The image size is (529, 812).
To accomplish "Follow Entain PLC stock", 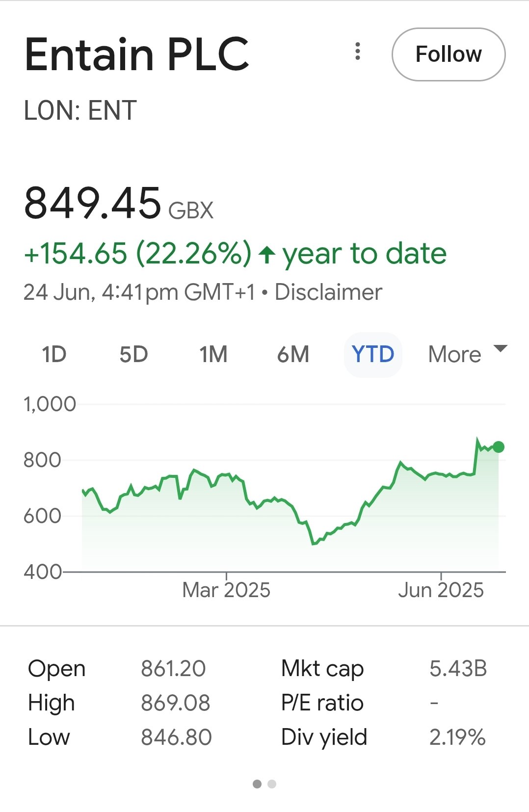I will coord(449,54).
